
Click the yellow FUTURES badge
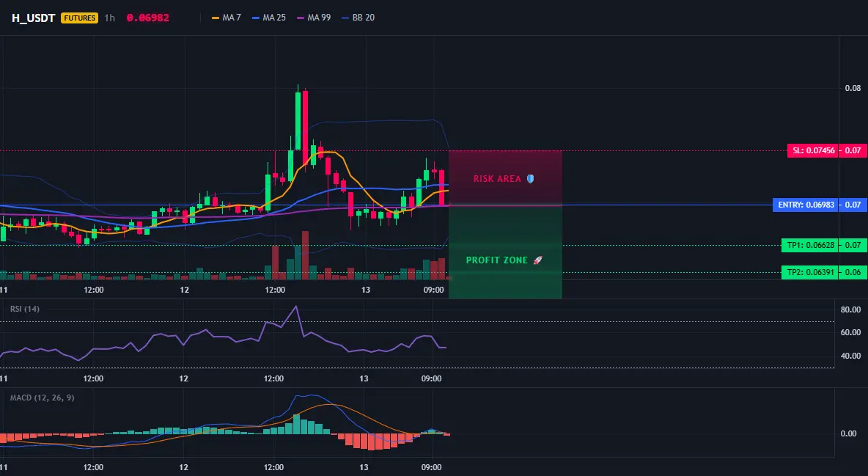click(80, 18)
